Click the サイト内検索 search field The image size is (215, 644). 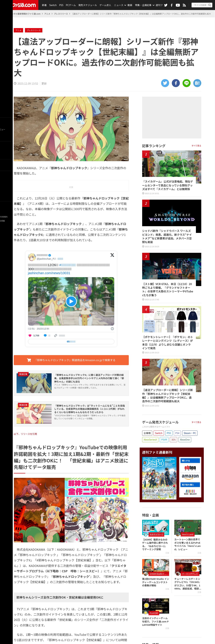(200, 5)
